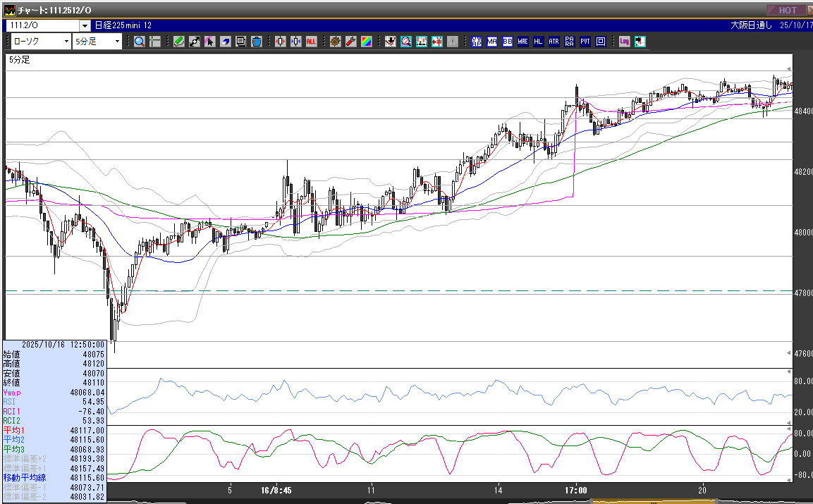Click the 17:00 time axis marker
This screenshot has height=504, width=813.
(x=576, y=490)
